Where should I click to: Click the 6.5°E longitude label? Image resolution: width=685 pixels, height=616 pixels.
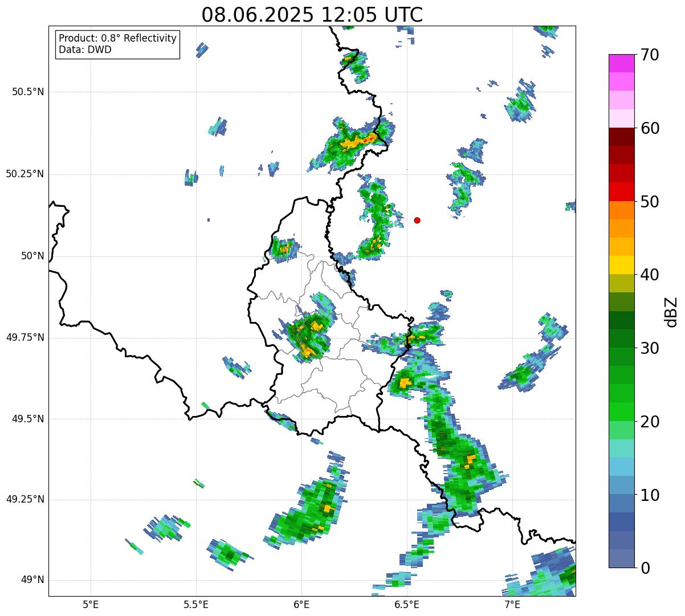pyautogui.click(x=407, y=604)
